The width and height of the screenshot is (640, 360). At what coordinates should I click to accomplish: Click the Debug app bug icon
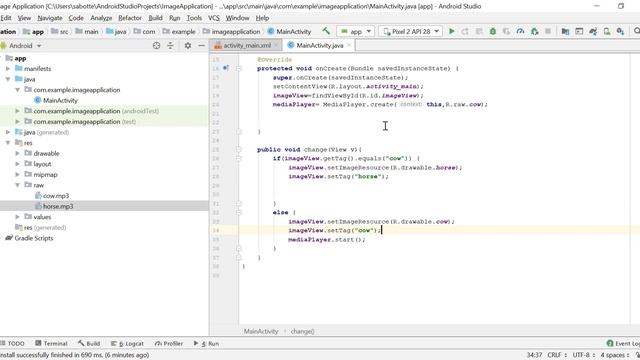pyautogui.click(x=493, y=31)
